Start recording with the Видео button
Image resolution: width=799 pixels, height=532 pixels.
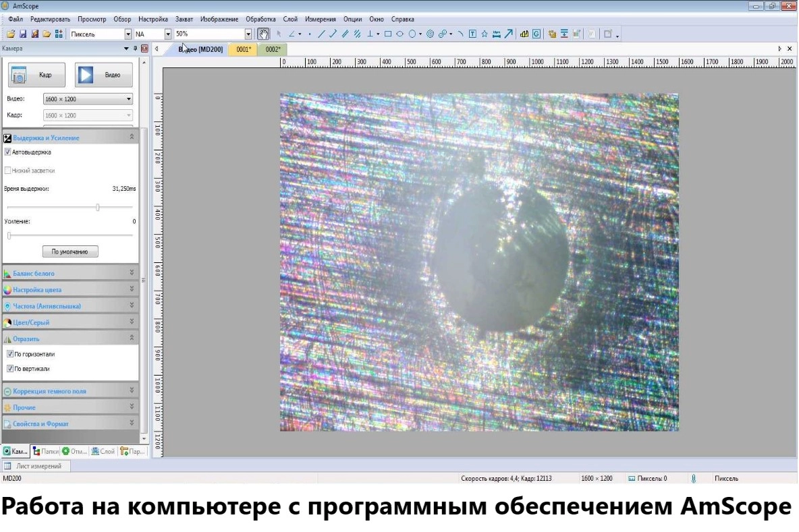pyautogui.click(x=103, y=75)
